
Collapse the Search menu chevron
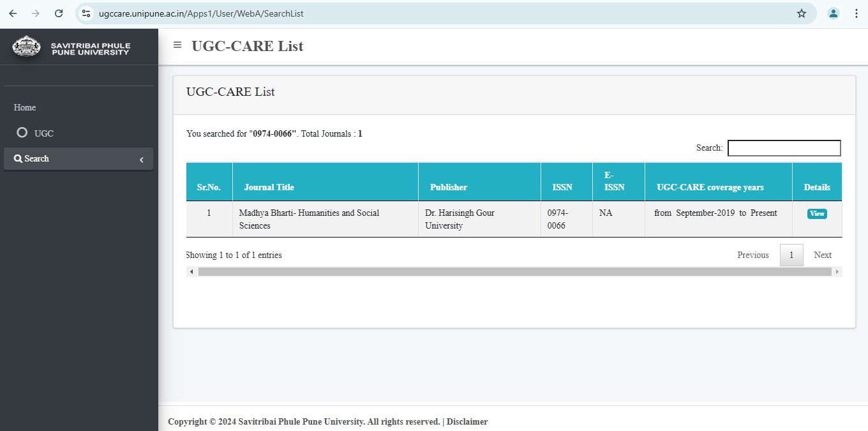[x=142, y=160]
